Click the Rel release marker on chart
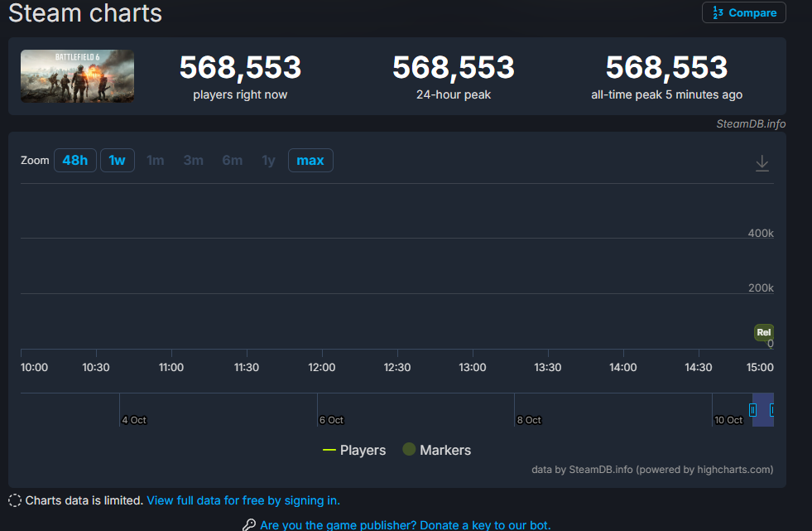812x531 pixels. coord(763,332)
